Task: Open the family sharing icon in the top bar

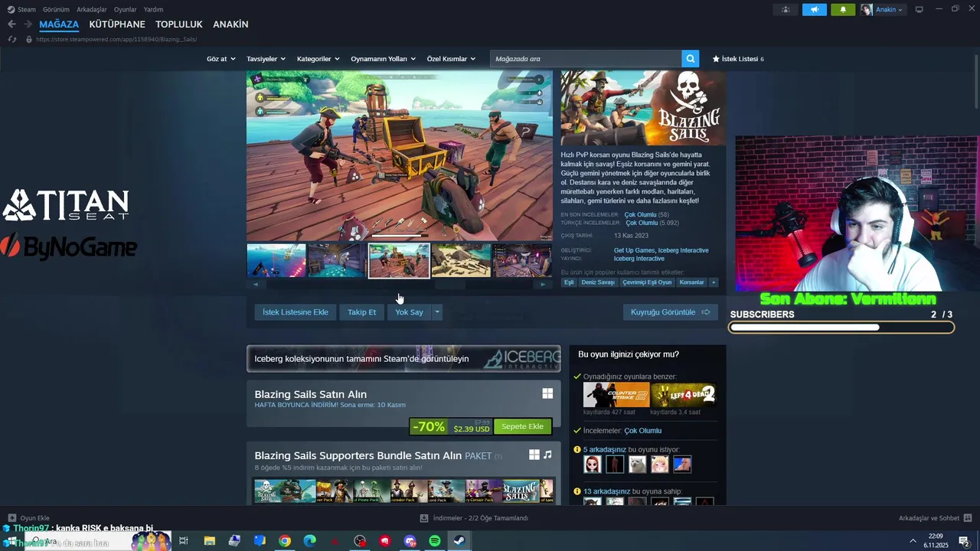Action: click(x=786, y=9)
